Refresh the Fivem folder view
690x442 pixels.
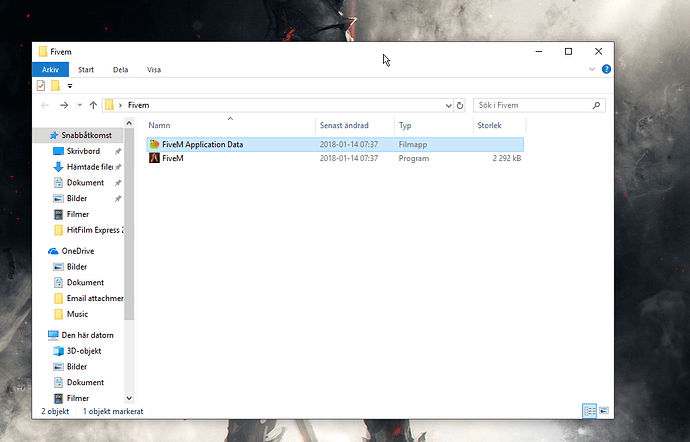[x=460, y=105]
